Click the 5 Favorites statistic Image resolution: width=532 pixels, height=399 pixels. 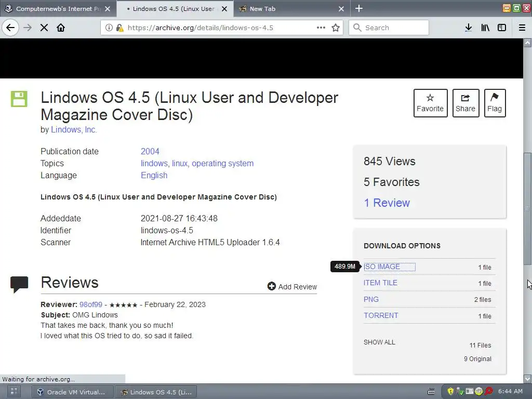(x=392, y=182)
